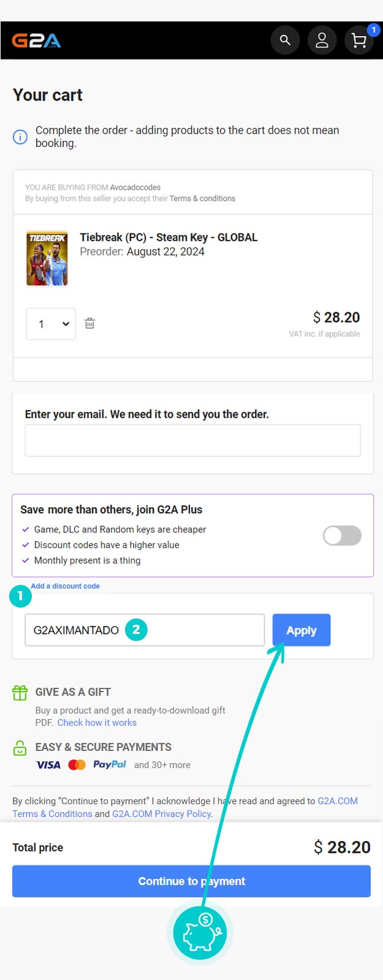Click the piggy bank savings icon

coord(200,933)
